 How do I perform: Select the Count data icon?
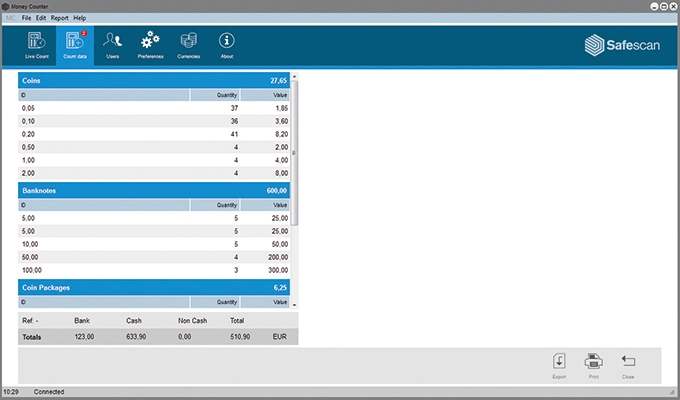tap(75, 44)
